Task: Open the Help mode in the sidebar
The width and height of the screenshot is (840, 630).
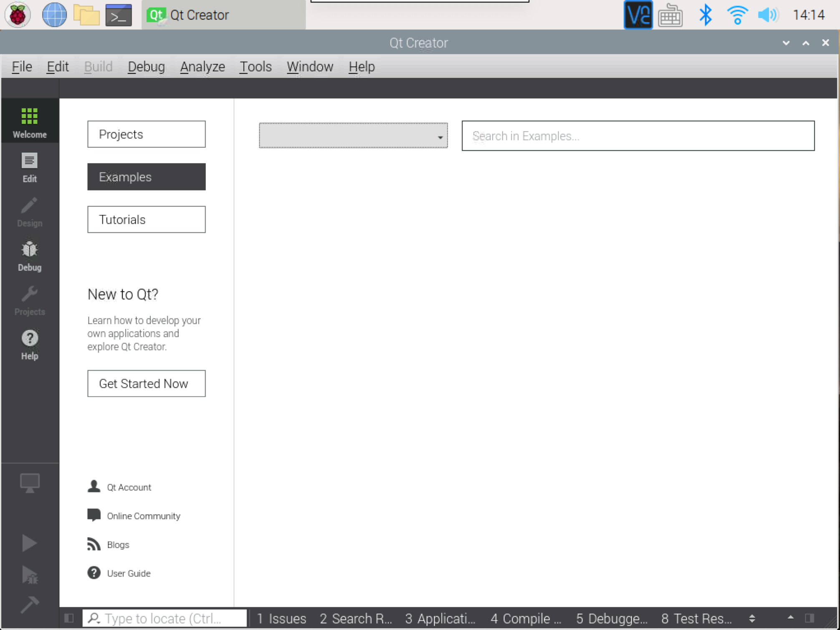Action: (x=29, y=344)
